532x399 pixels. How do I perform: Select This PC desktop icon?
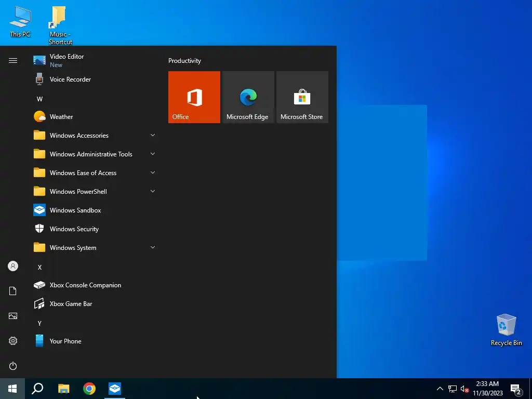coord(20,21)
